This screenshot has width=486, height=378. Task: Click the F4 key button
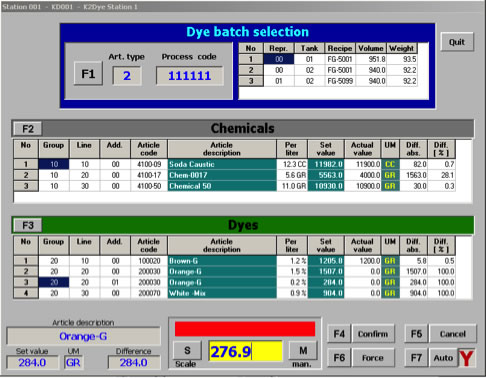(339, 334)
